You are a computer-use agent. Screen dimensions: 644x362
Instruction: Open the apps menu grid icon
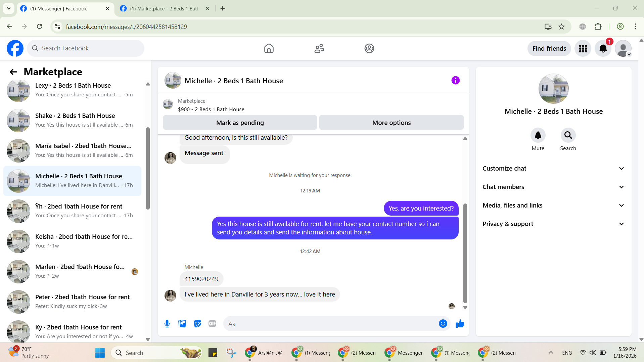pos(583,49)
